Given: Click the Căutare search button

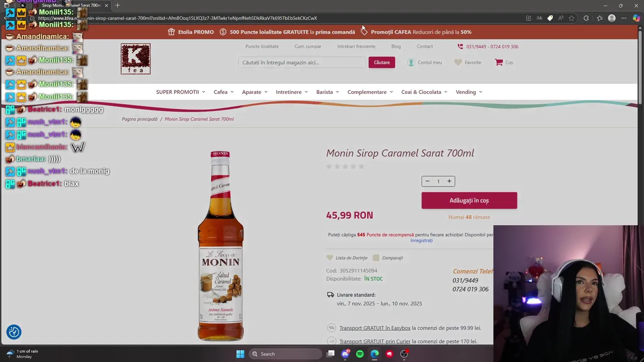Looking at the screenshot, I should 382,62.
